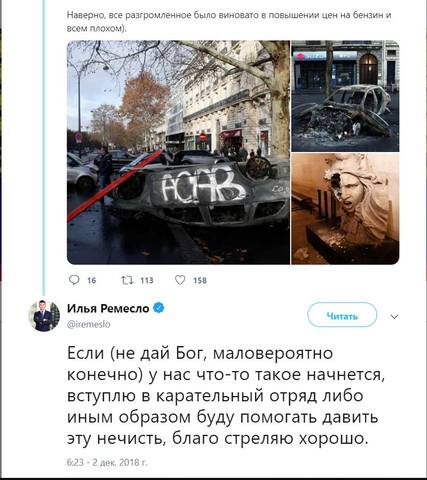Open the Илья Ремесло profile name link
Screen dimensions: 427x480
click(x=108, y=308)
